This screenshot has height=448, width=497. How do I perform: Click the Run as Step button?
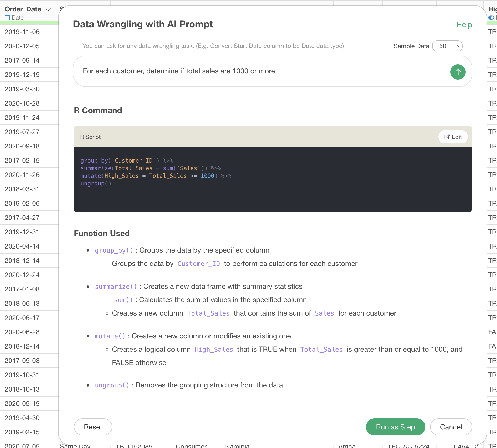(x=395, y=427)
